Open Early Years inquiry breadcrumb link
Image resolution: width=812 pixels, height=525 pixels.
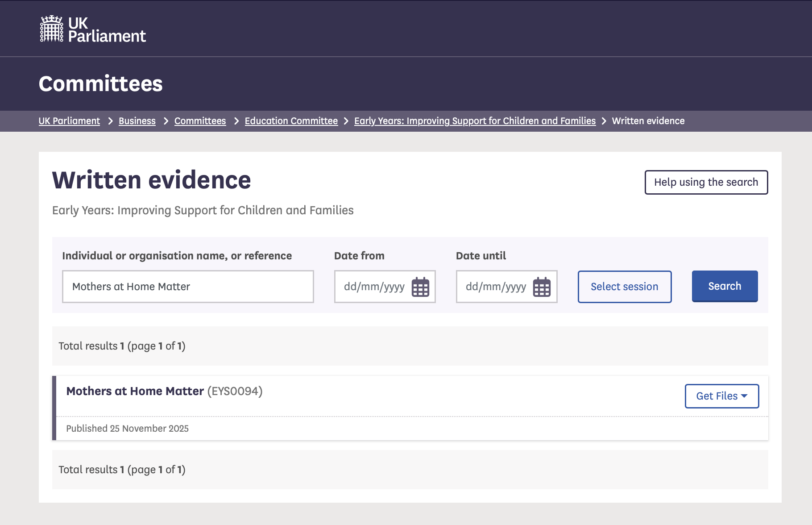coord(475,121)
